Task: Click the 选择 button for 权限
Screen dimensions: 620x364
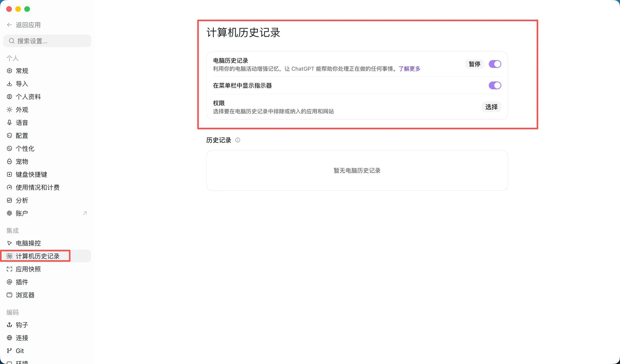Action: tap(491, 107)
